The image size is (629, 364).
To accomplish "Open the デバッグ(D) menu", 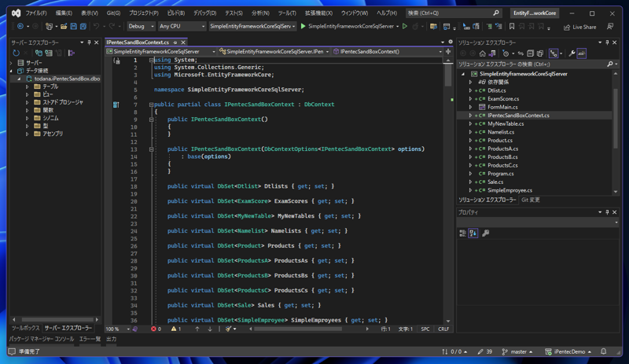I will coord(205,13).
